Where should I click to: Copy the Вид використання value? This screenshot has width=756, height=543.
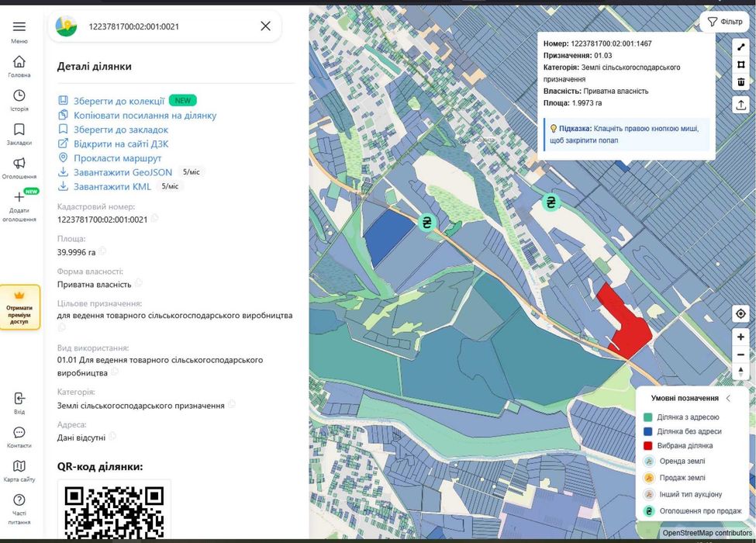click(x=115, y=372)
